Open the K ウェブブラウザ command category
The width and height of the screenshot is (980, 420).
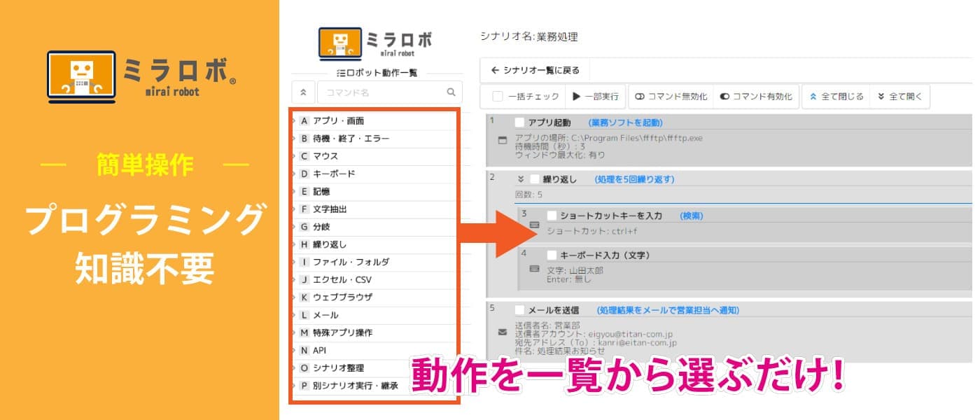[x=342, y=297]
